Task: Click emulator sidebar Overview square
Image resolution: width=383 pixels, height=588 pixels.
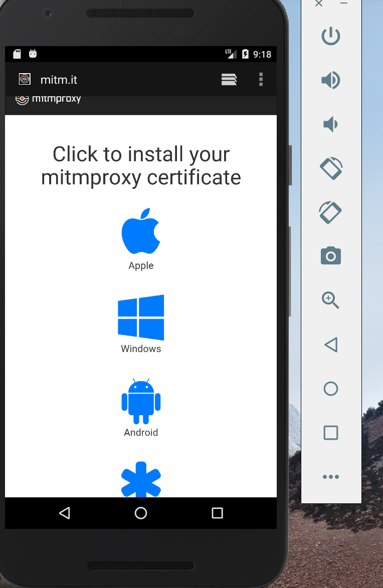Action: 331,433
